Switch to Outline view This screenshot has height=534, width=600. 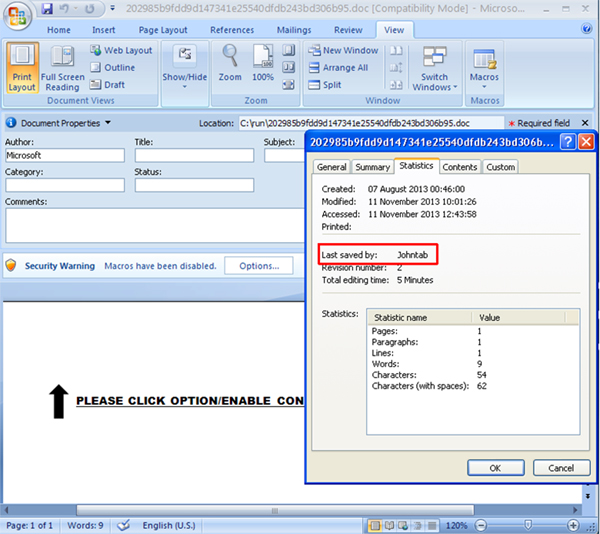(112, 67)
